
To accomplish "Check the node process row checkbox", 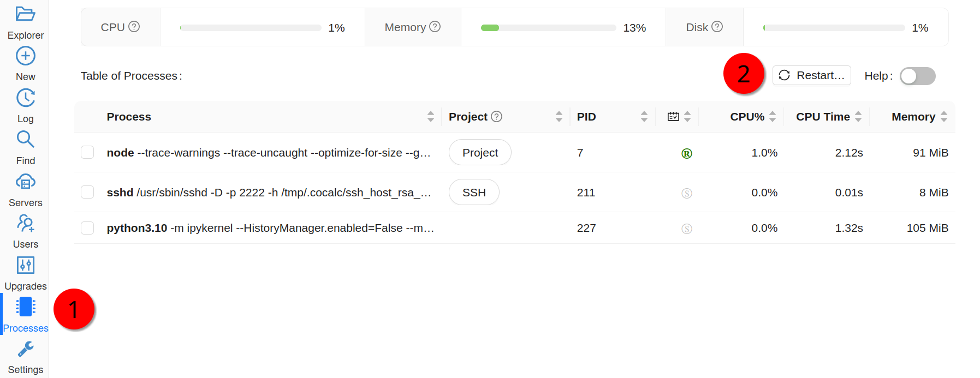I will (x=87, y=152).
